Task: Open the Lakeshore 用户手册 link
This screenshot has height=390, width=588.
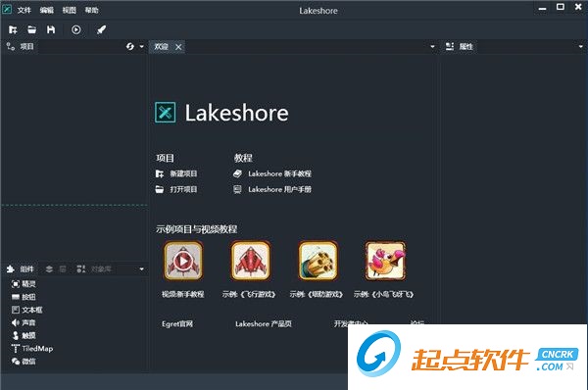Action: click(x=272, y=189)
